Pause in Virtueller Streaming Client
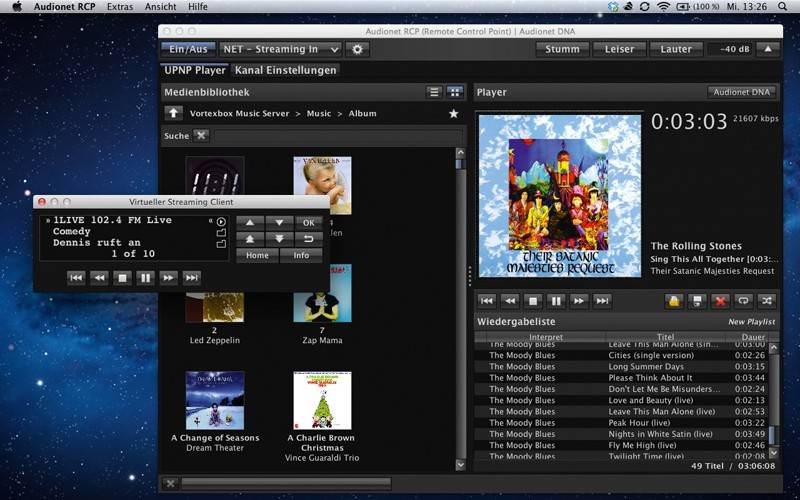 click(x=145, y=278)
